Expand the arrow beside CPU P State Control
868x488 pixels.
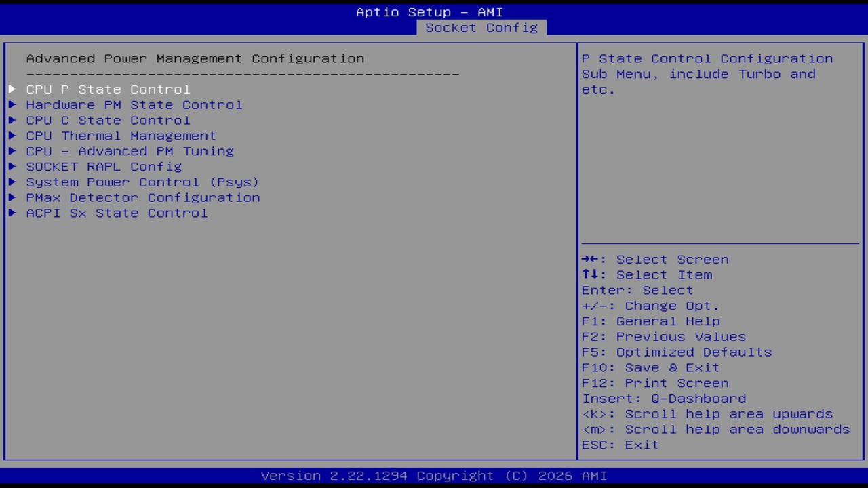[12, 89]
